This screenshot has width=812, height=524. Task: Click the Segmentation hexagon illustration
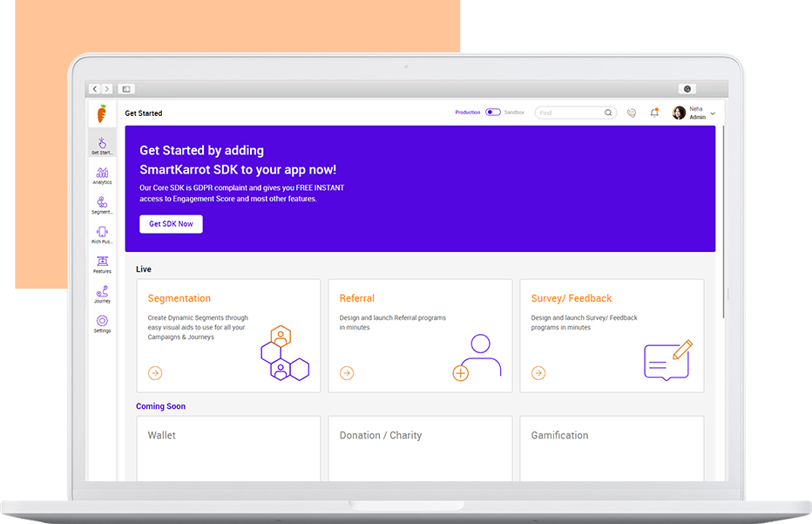(285, 353)
